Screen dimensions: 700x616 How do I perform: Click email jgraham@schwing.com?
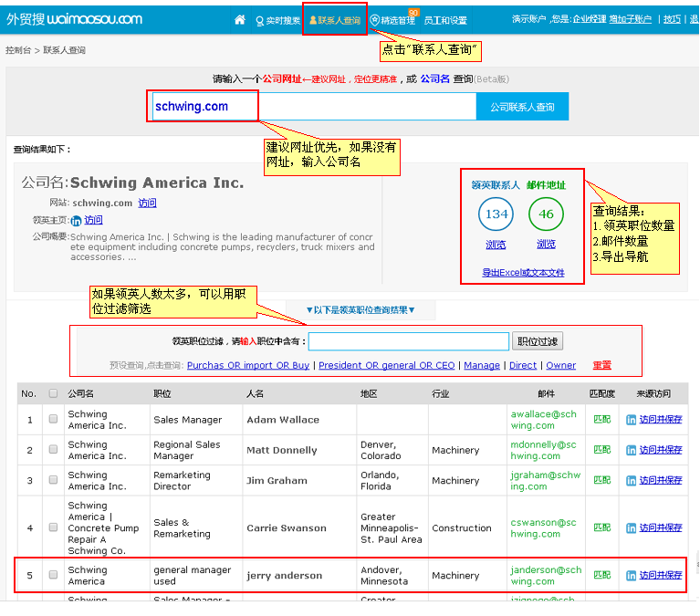click(545, 480)
